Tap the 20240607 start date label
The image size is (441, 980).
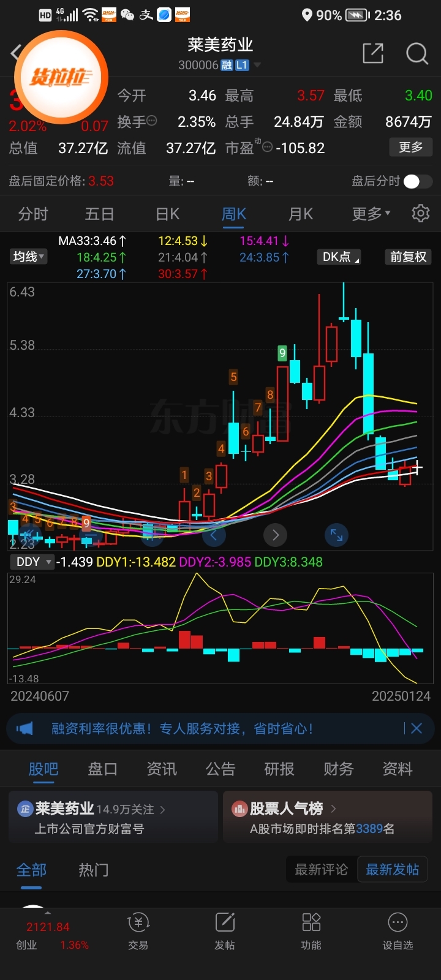(40, 696)
